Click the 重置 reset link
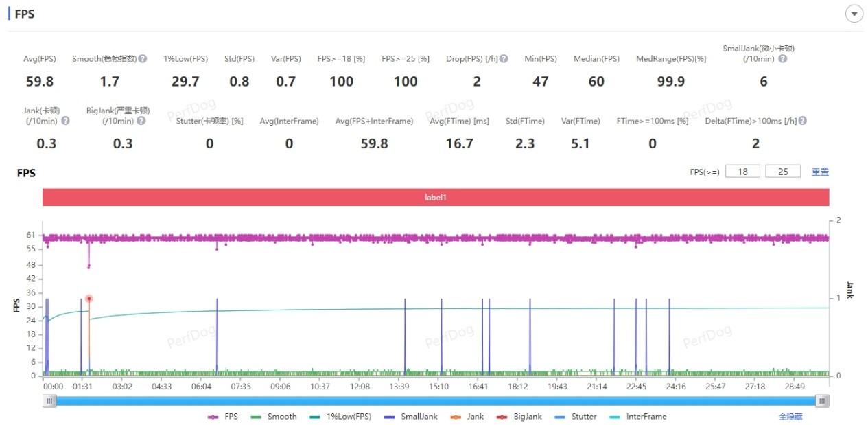The height and width of the screenshot is (425, 868). (820, 172)
